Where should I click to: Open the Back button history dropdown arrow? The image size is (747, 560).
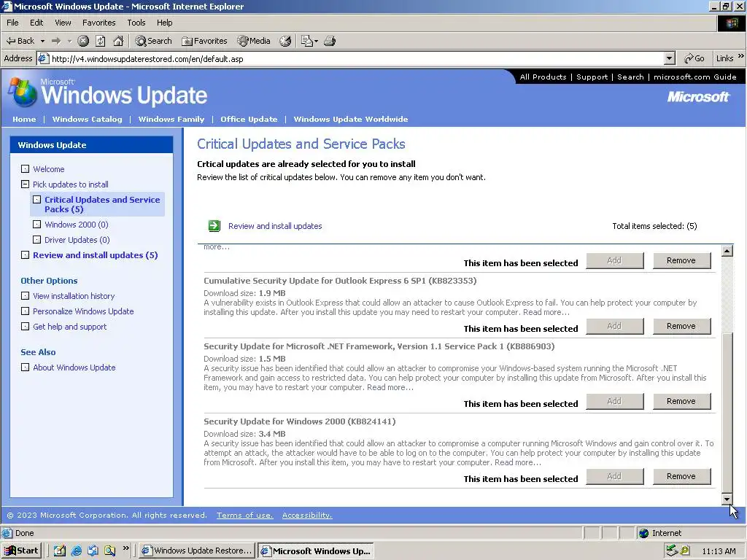click(x=42, y=41)
